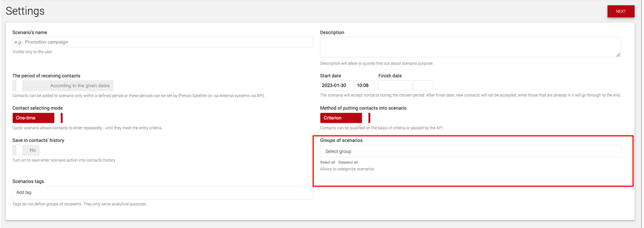The width and height of the screenshot is (644, 228).
Task: Click the Add tag field
Action: 162,193
